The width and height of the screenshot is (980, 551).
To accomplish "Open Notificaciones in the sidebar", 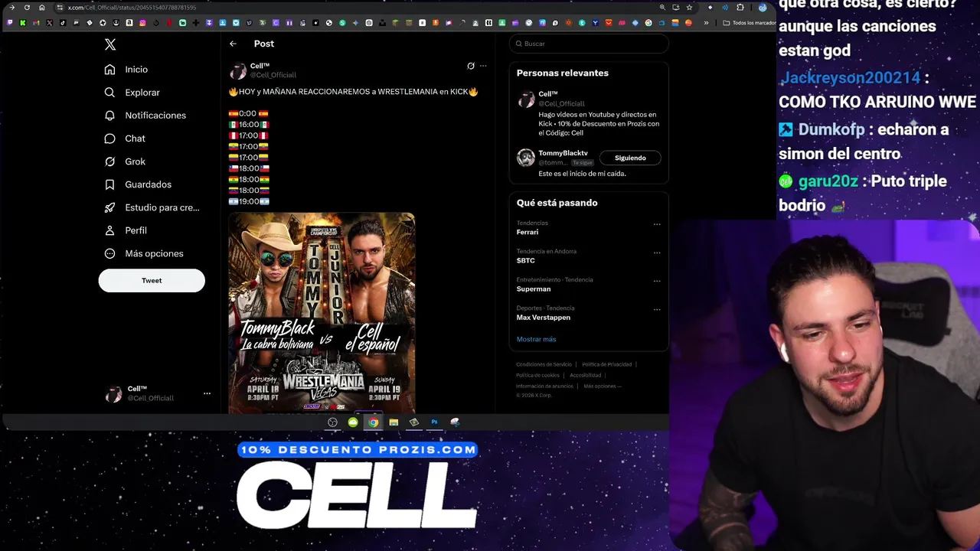I will (x=145, y=116).
